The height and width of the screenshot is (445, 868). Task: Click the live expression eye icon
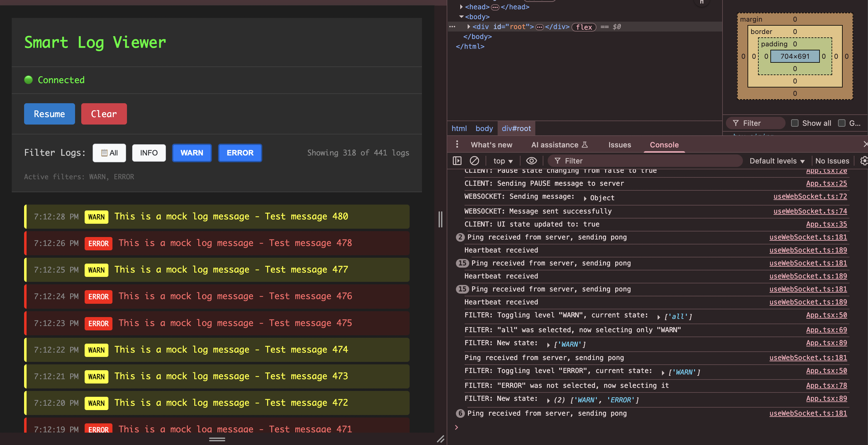pyautogui.click(x=531, y=161)
